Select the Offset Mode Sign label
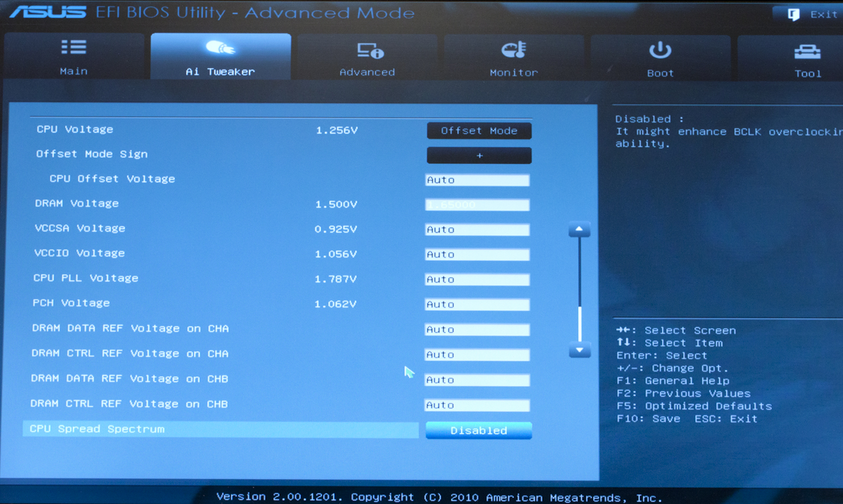Viewport: 843px width, 504px height. click(92, 154)
